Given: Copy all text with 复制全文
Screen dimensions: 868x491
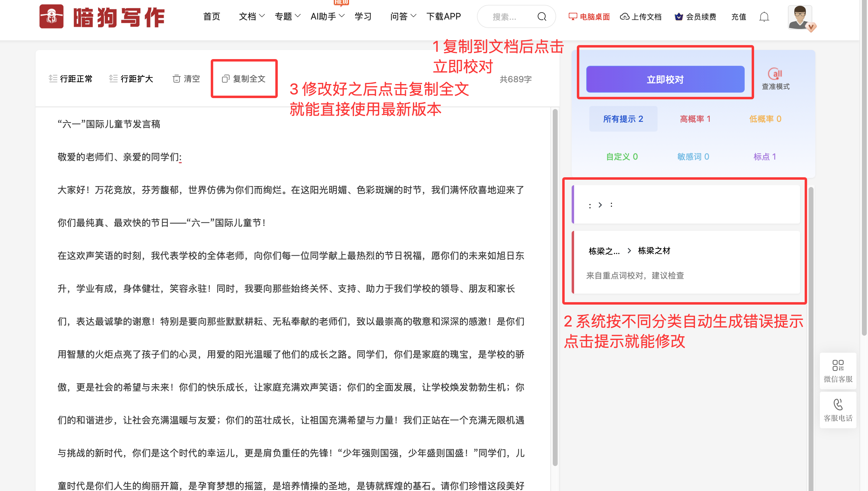Looking at the screenshot, I should click(x=244, y=79).
